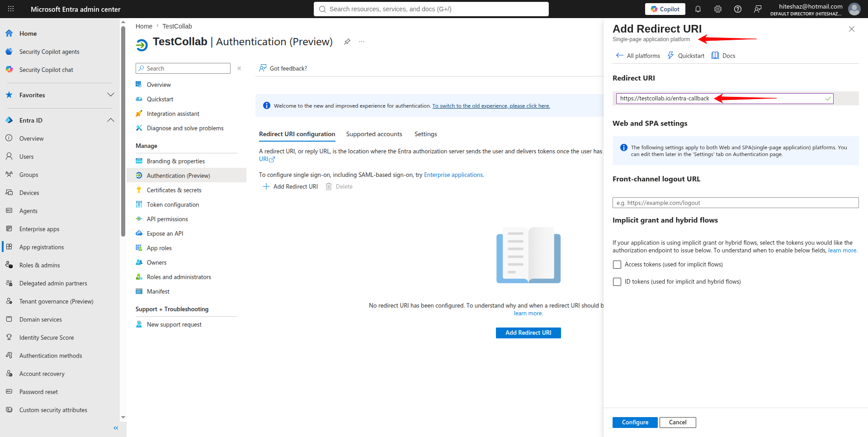This screenshot has width=868, height=437.
Task: Click the toolbar Add Redirect URI command
Action: click(x=290, y=186)
